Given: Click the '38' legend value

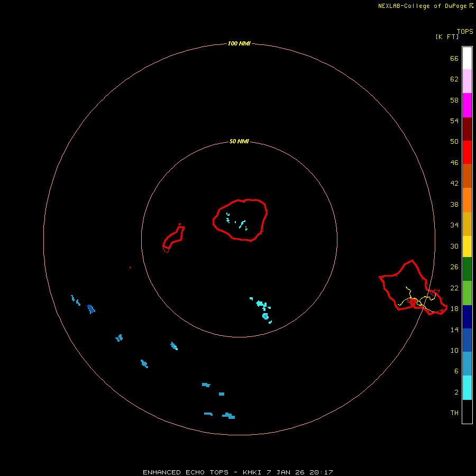Looking at the screenshot, I should pyautogui.click(x=454, y=205).
